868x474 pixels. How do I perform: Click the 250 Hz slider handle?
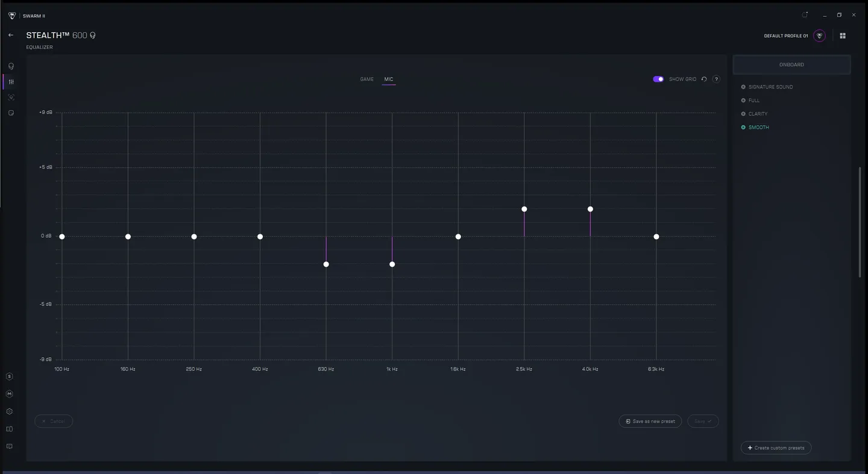point(194,237)
